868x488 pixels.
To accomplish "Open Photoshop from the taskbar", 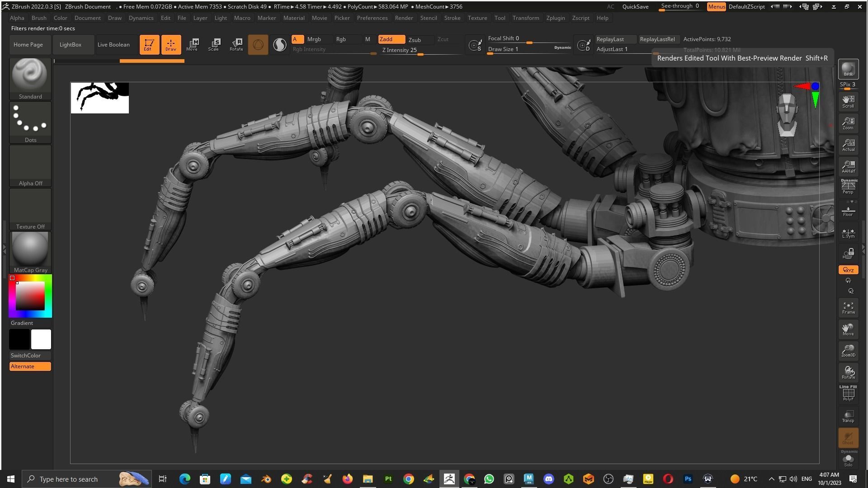I will tap(688, 479).
